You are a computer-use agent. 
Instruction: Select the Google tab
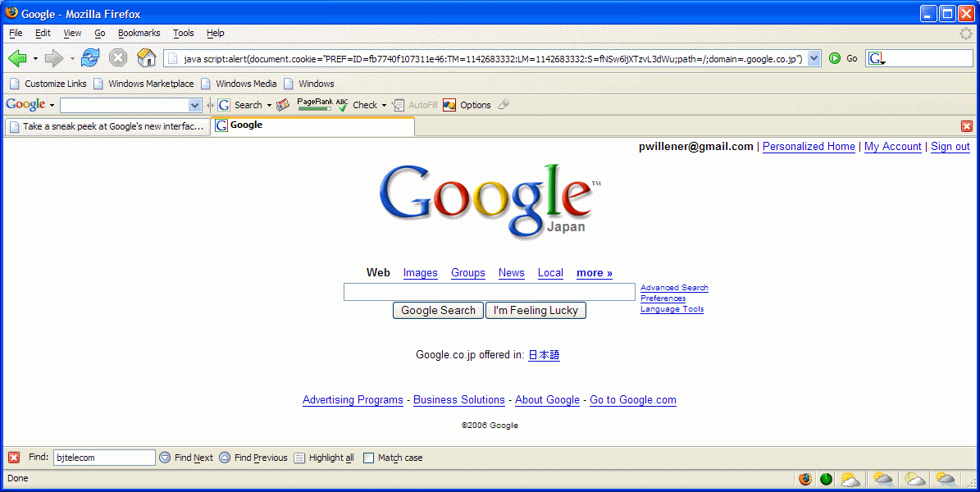tap(312, 125)
